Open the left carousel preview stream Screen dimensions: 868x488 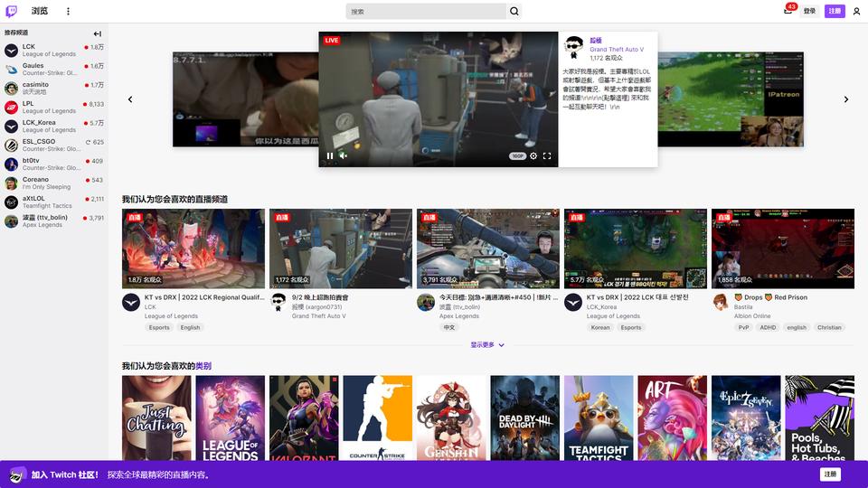click(x=245, y=99)
